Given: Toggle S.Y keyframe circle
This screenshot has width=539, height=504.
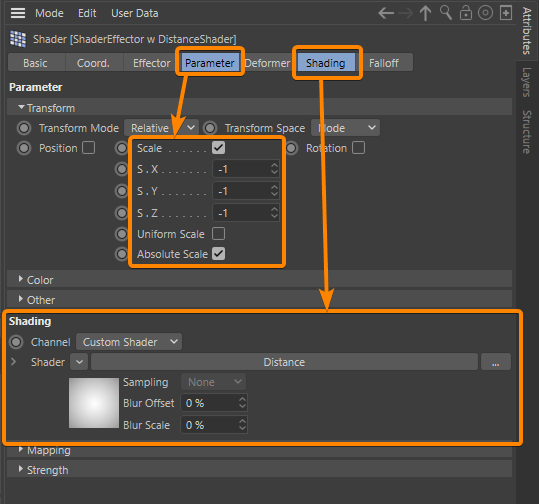Looking at the screenshot, I should tap(122, 191).
